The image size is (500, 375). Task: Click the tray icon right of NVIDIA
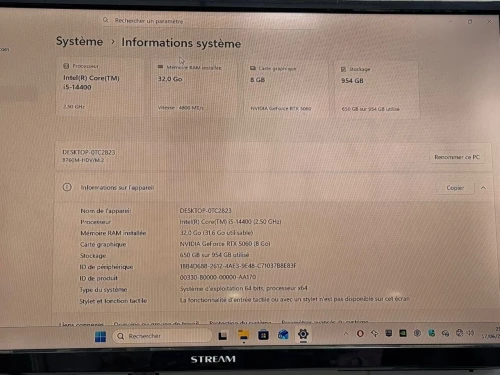tap(417, 333)
